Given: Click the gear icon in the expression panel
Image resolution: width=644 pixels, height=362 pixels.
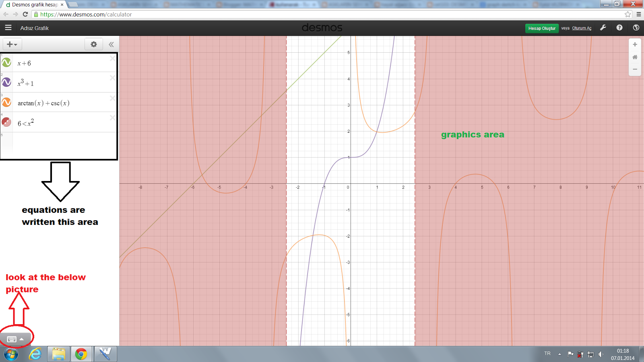Looking at the screenshot, I should point(93,44).
